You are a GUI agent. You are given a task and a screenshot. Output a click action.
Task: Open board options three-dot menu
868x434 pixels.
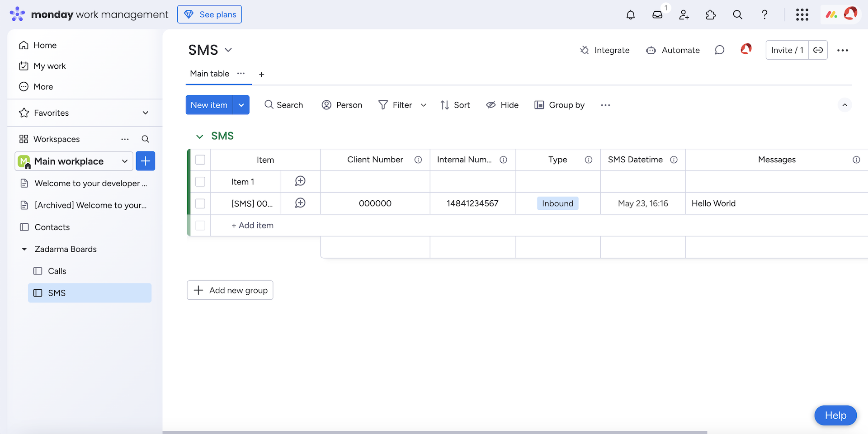[843, 50]
